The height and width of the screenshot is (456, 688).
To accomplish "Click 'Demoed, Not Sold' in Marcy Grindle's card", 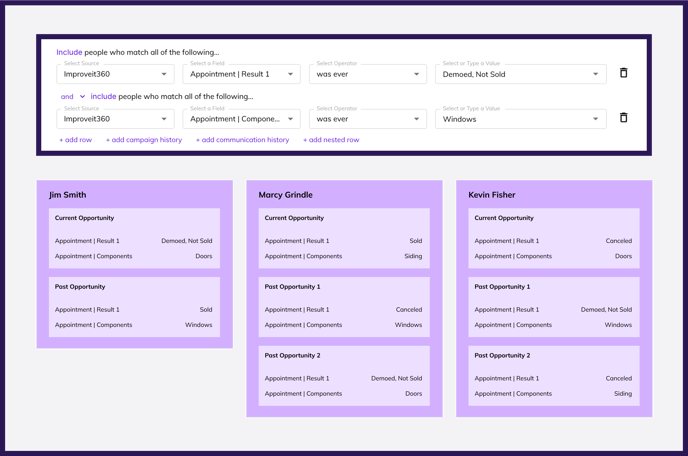I will 396,378.
